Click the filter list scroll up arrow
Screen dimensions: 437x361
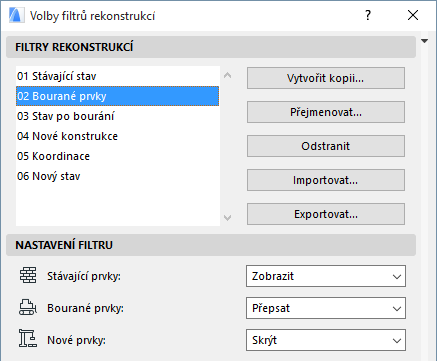click(228, 75)
